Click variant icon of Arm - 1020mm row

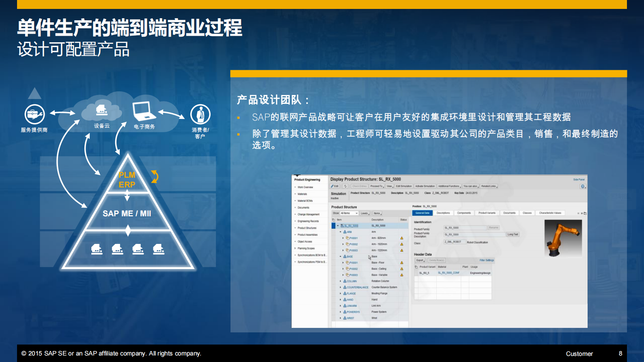pos(348,244)
